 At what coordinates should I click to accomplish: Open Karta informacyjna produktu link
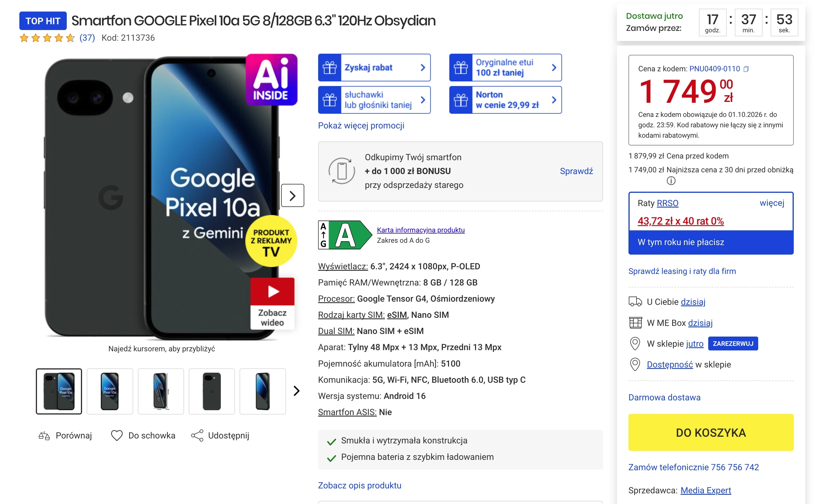pos(421,230)
